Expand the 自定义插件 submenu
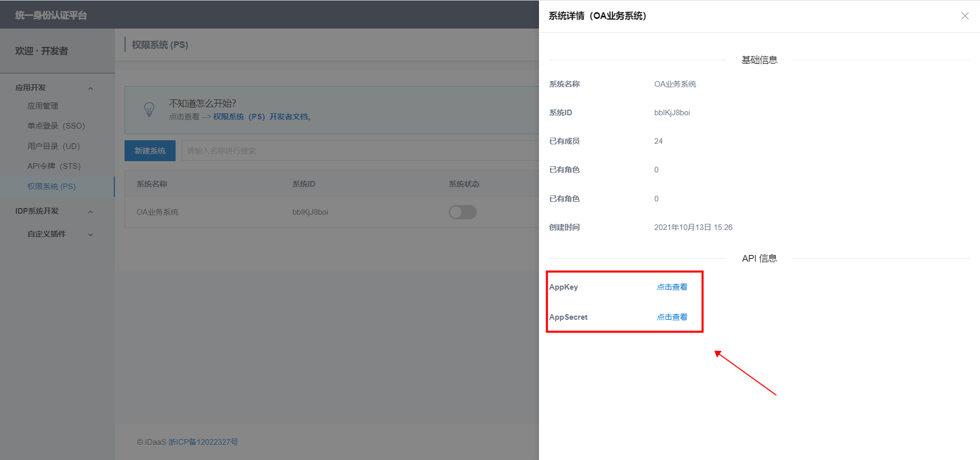 [90, 235]
